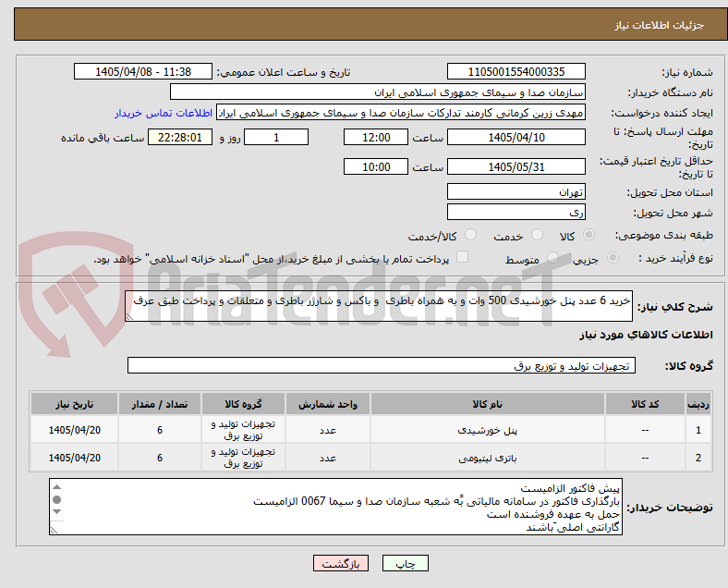The image size is (728, 588).
Task: Click the buyer organization name field
Action: (x=378, y=92)
